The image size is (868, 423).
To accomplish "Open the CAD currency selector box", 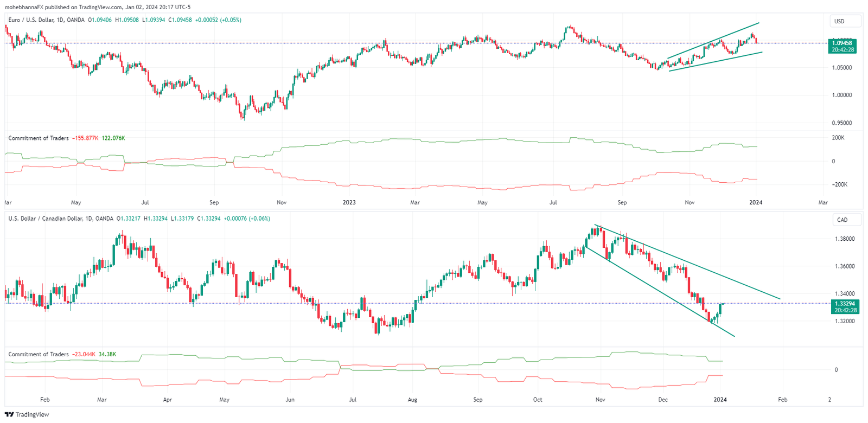I will pyautogui.click(x=845, y=220).
